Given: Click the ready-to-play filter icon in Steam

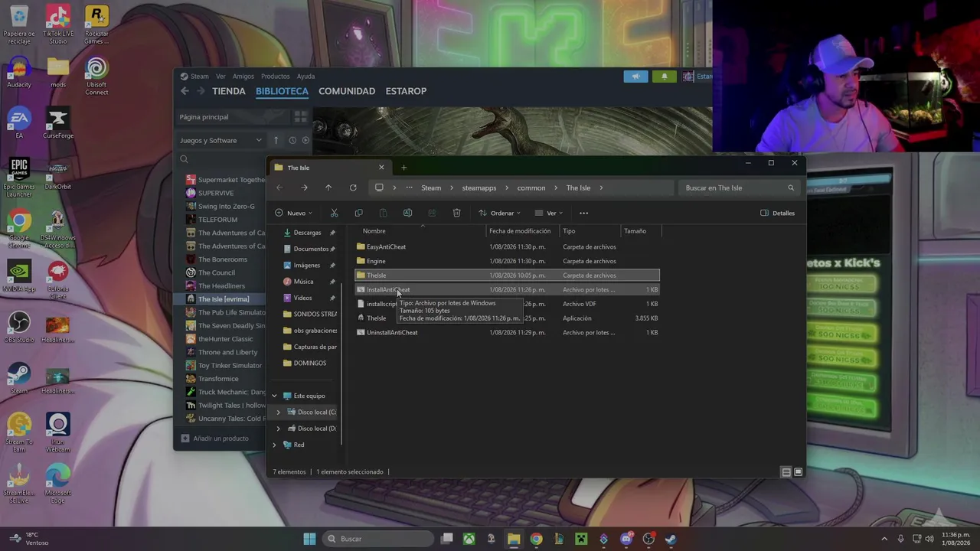Looking at the screenshot, I should (x=305, y=140).
